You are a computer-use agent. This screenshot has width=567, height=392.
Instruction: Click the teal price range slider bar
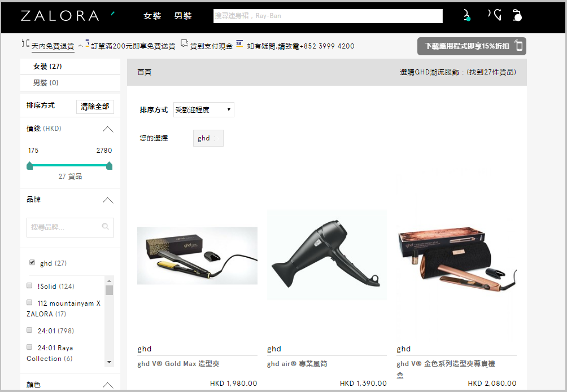[69, 165]
